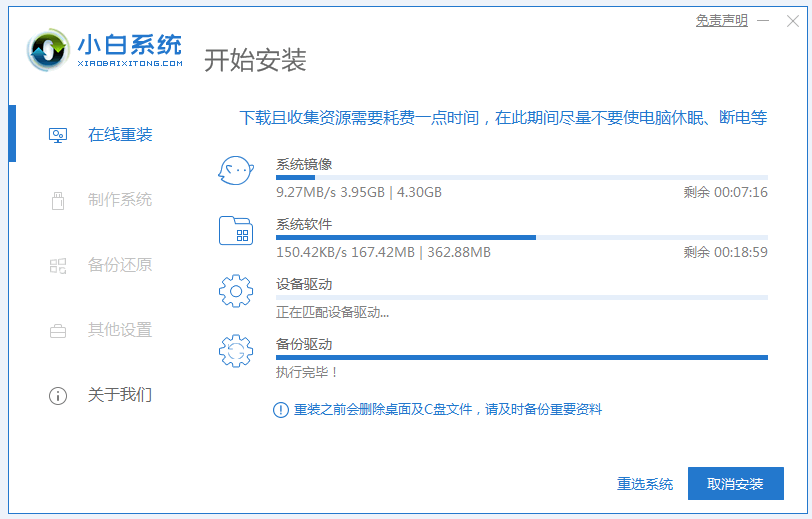This screenshot has width=812, height=519.
Task: Click the 备份驱动 gear icon
Action: (236, 351)
